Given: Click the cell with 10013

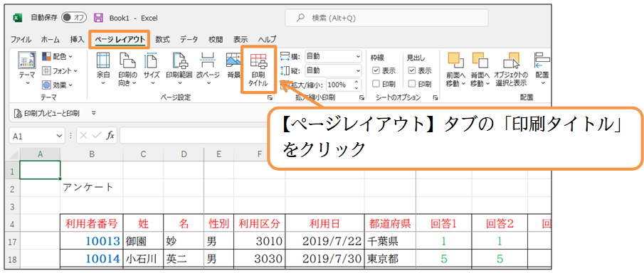Looking at the screenshot, I should (92, 241).
